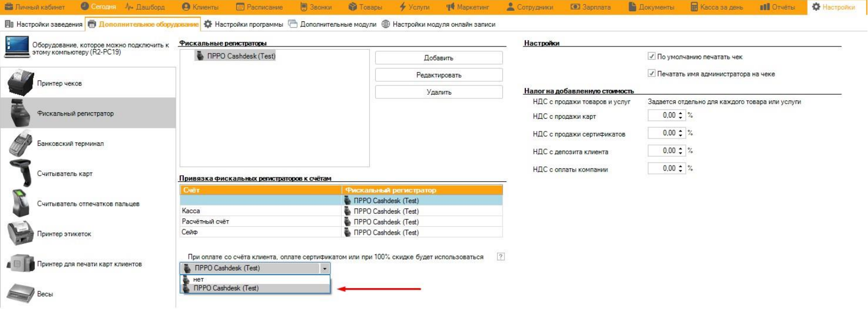
Task: Open the bank terminal icon (Банковский терминал)
Action: (x=21, y=143)
